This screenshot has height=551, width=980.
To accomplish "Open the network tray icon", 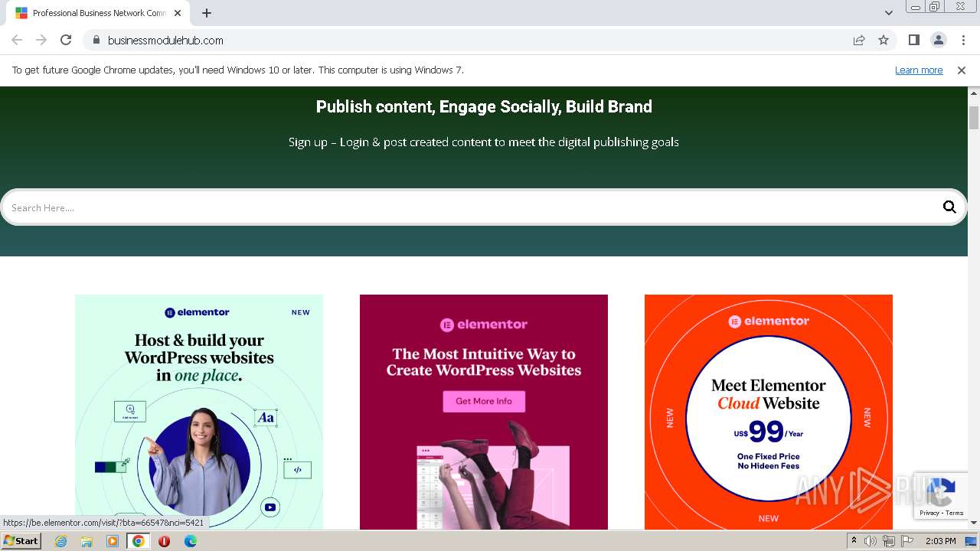I will pyautogui.click(x=889, y=541).
